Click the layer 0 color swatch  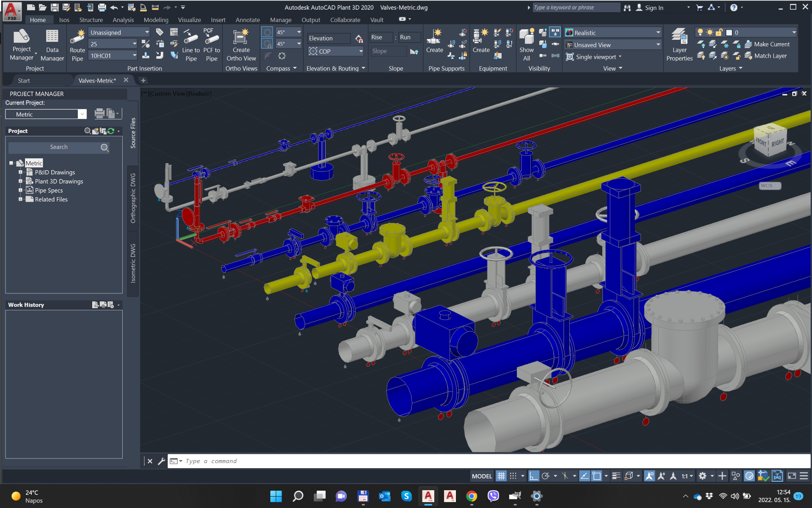729,33
